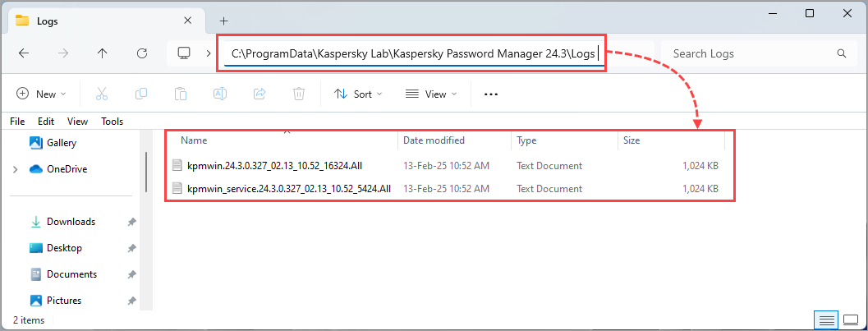Expand the View options dropdown
868x331 pixels.
tap(431, 94)
